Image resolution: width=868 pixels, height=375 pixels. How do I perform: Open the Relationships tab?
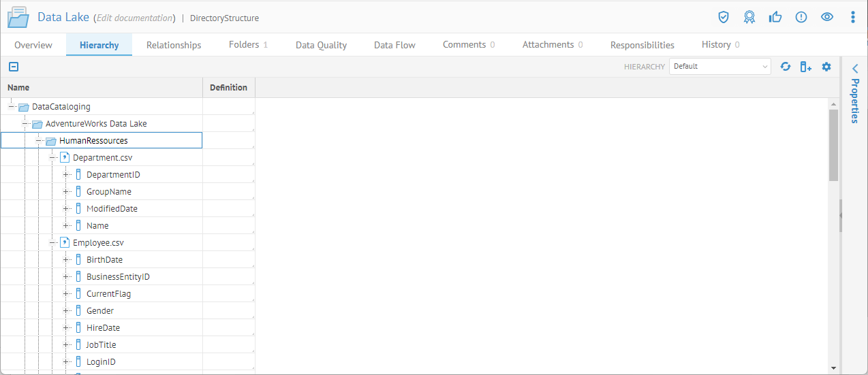(x=174, y=45)
